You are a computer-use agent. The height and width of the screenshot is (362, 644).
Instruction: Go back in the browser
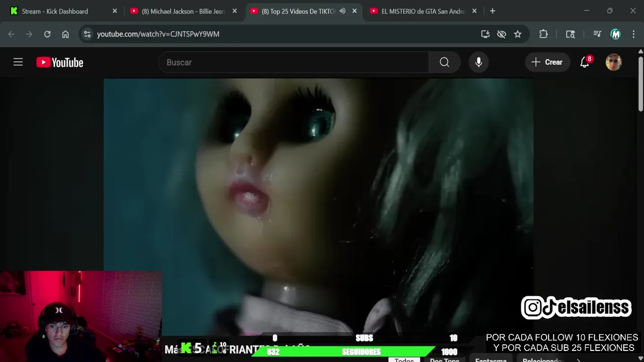point(11,34)
